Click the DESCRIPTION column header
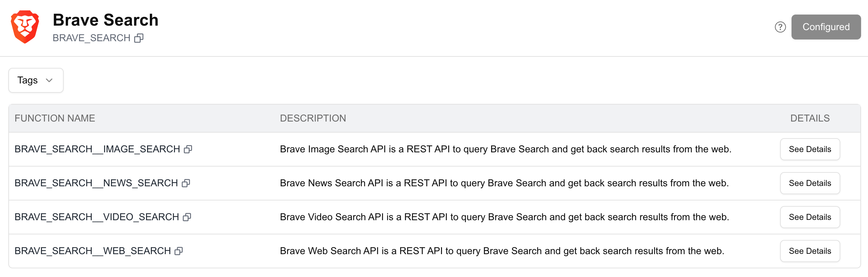 (313, 118)
